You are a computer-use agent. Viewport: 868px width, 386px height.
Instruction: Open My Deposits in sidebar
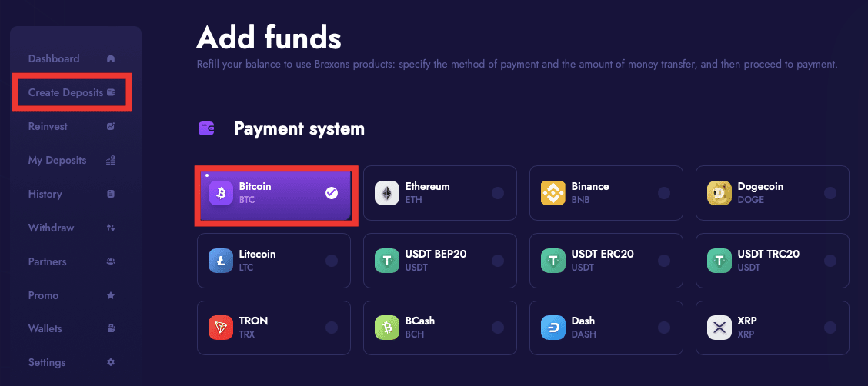(x=58, y=161)
